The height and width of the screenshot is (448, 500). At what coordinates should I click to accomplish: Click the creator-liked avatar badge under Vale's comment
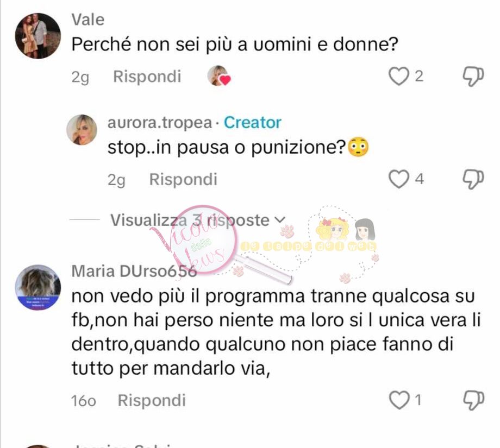(x=218, y=76)
